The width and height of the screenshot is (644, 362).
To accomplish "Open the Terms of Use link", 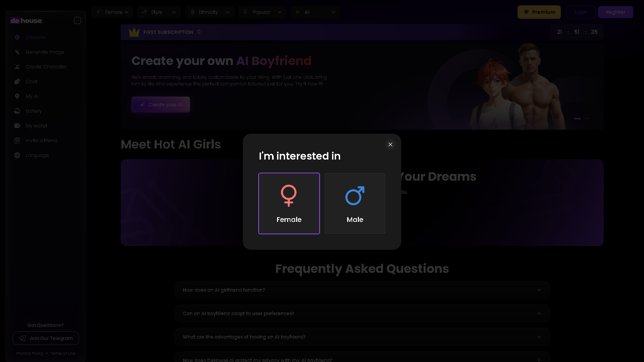I will 63,353.
